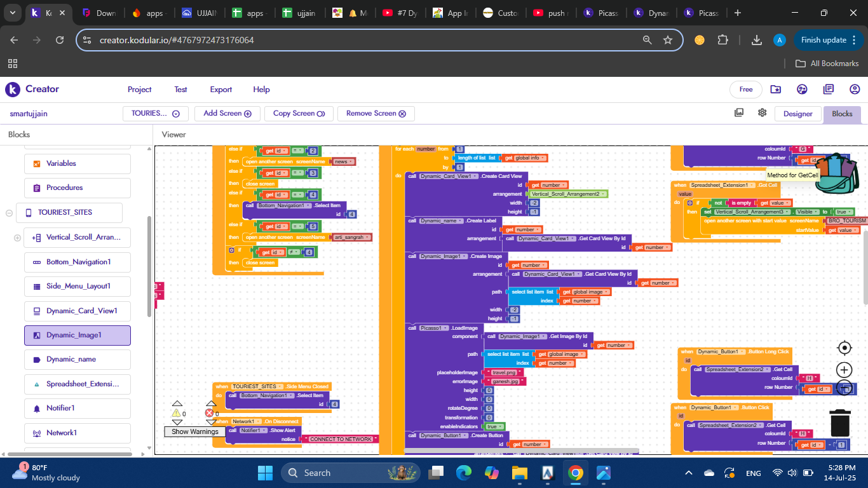Center the workspace with the target icon
Image resolution: width=868 pixels, height=488 pixels.
point(844,348)
